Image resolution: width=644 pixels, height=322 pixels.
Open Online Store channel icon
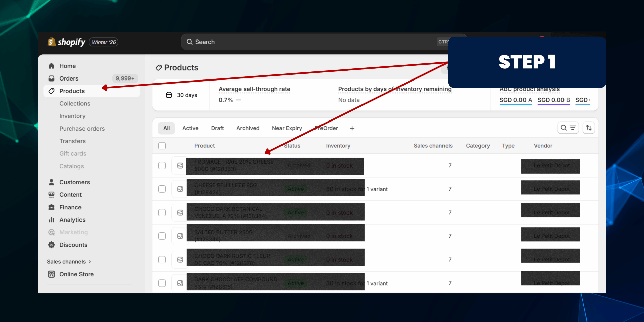coord(52,274)
